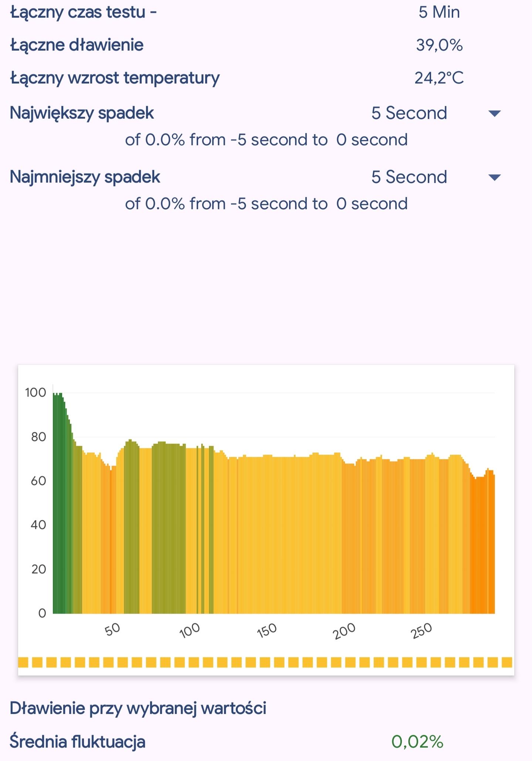
Task: Open the "5 Second" selector for Największy spadek
Action: 409,113
